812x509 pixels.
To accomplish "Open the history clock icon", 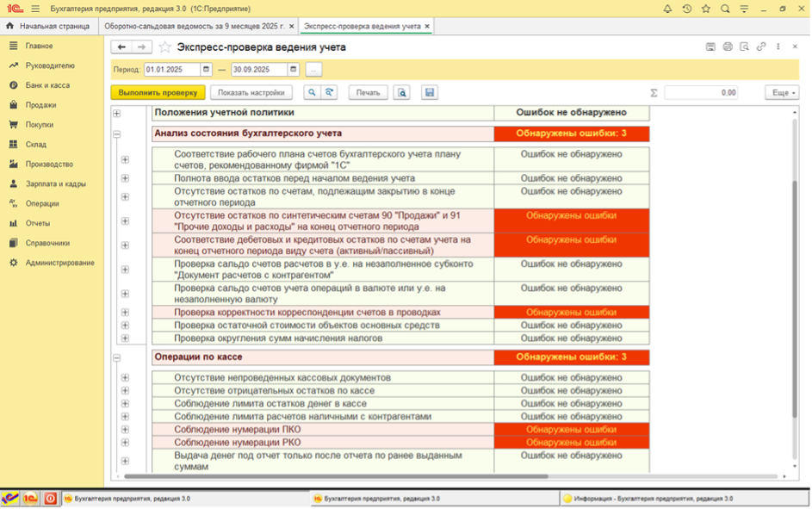I will coord(686,9).
